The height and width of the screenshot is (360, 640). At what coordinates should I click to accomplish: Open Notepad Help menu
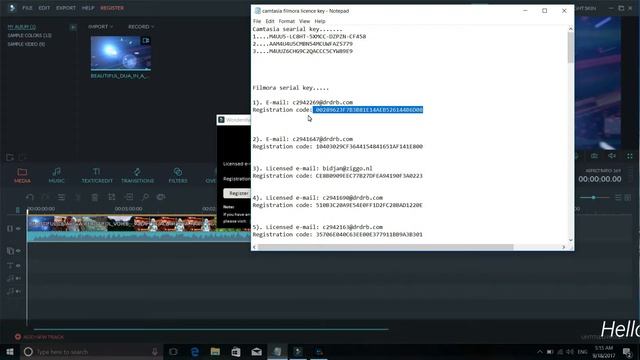(320, 21)
